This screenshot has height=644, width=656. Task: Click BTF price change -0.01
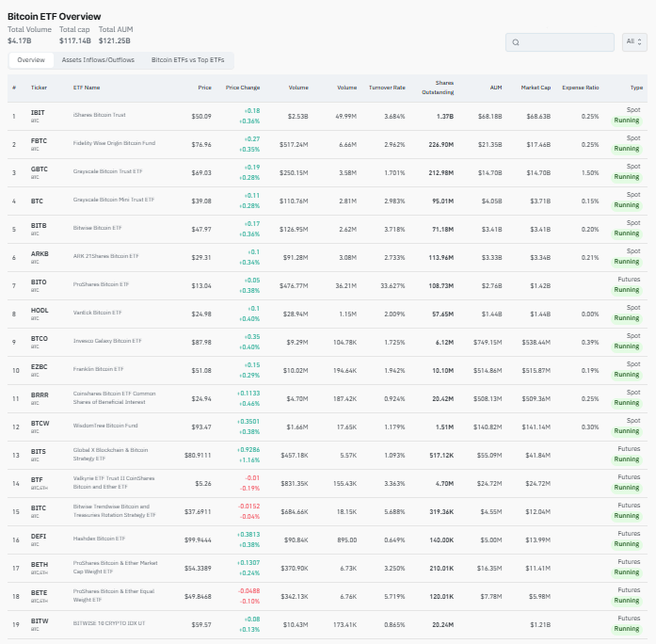[252, 478]
